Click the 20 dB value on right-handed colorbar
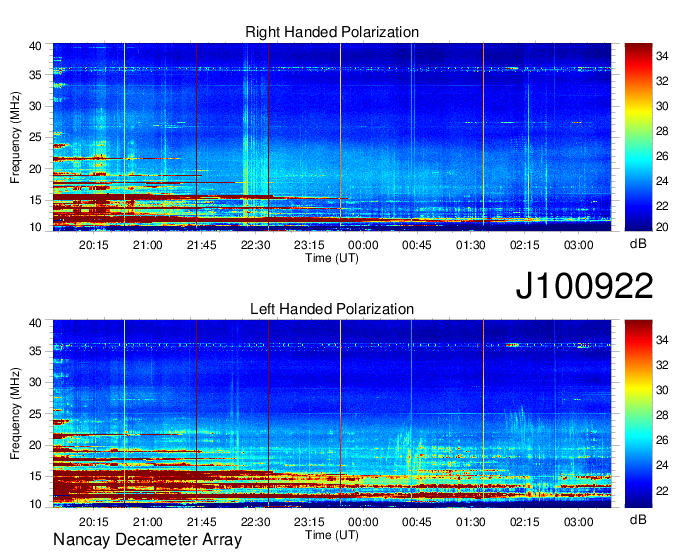 (x=662, y=227)
